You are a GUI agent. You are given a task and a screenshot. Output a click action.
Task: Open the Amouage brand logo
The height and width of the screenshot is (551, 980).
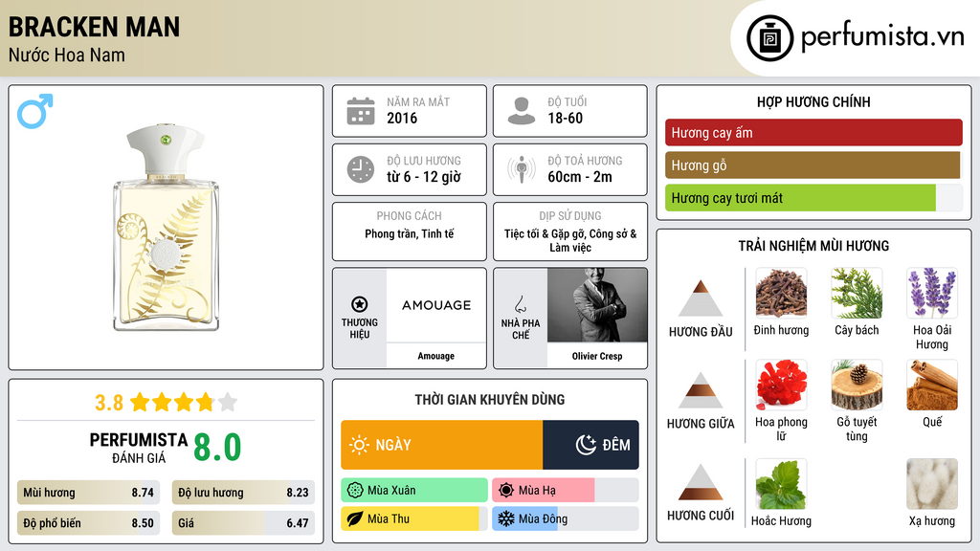tap(436, 305)
